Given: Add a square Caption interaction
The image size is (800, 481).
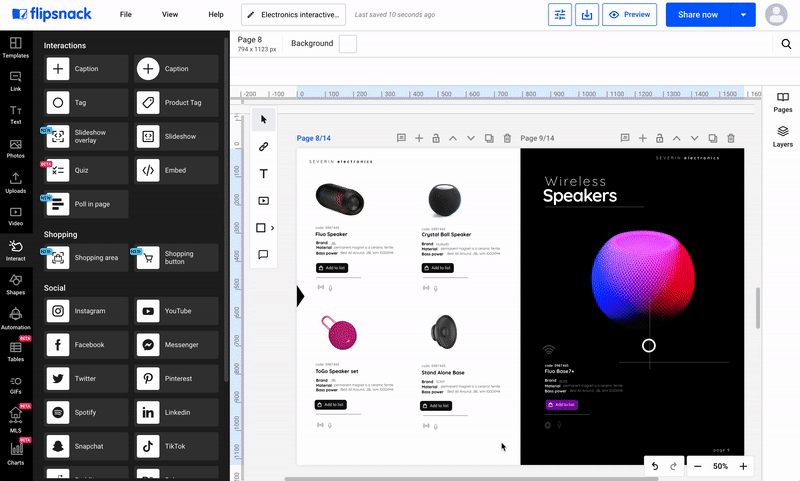Looking at the screenshot, I should pos(86,69).
